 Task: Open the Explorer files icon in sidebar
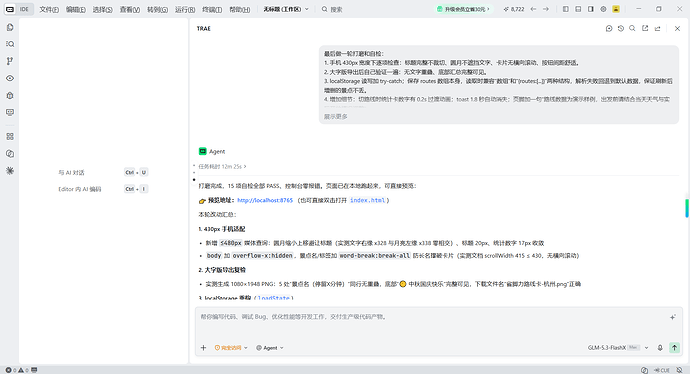tap(10, 27)
